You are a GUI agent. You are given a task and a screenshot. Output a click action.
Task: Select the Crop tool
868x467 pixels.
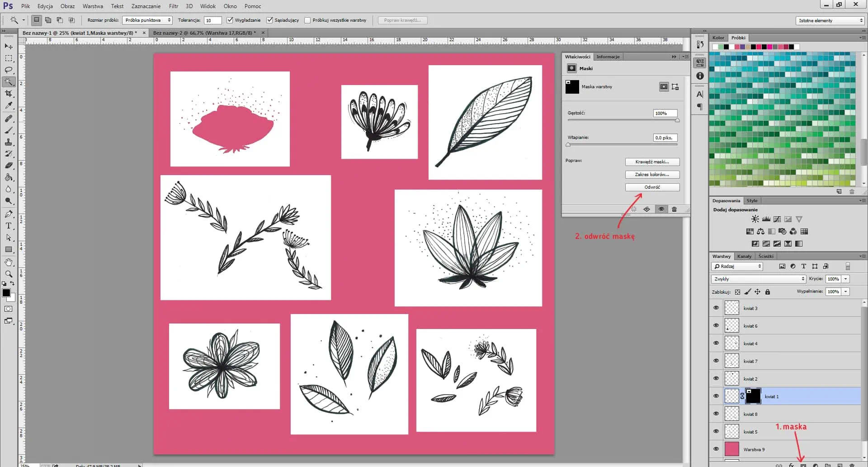[9, 94]
